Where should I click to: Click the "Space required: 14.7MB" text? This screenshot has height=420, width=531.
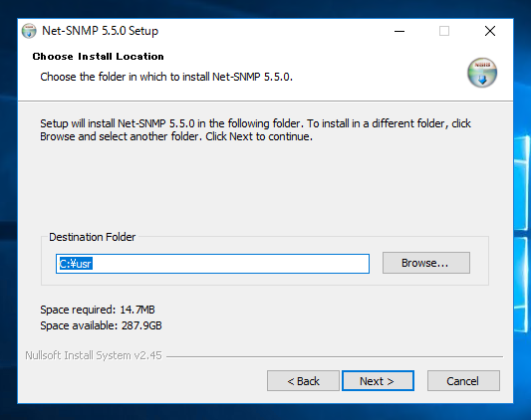[98, 310]
